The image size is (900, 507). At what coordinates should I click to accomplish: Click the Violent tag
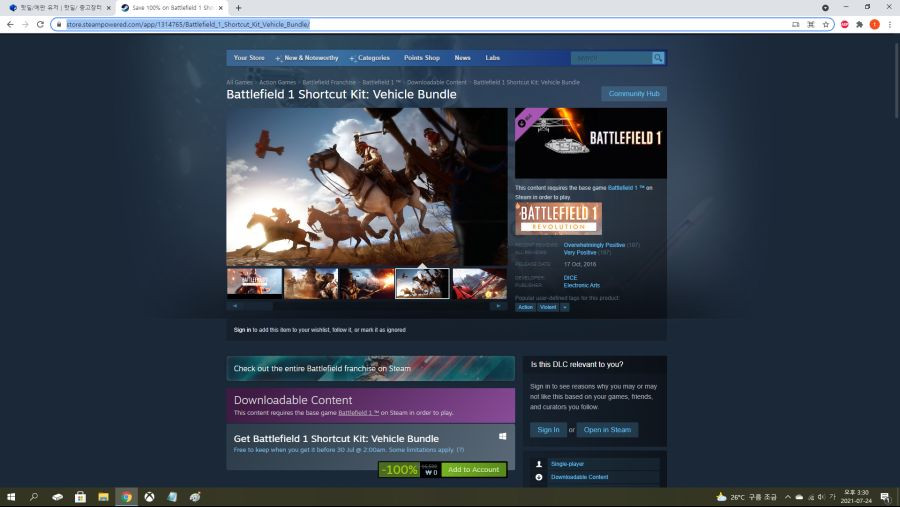coord(548,307)
